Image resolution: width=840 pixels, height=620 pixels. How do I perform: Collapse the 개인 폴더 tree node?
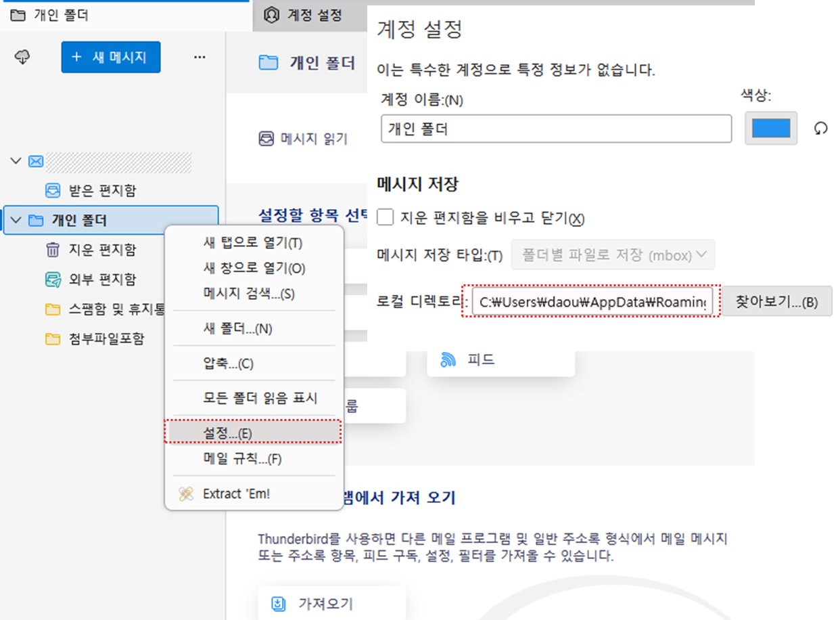16,220
